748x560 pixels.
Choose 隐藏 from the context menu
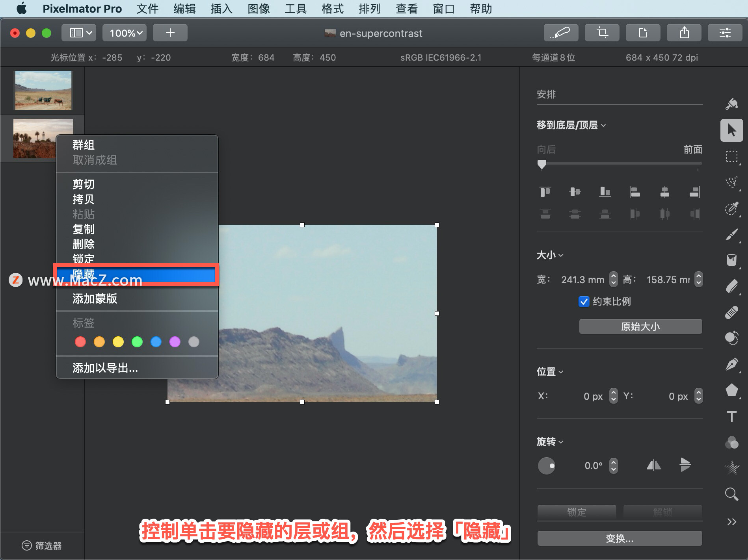click(x=136, y=274)
